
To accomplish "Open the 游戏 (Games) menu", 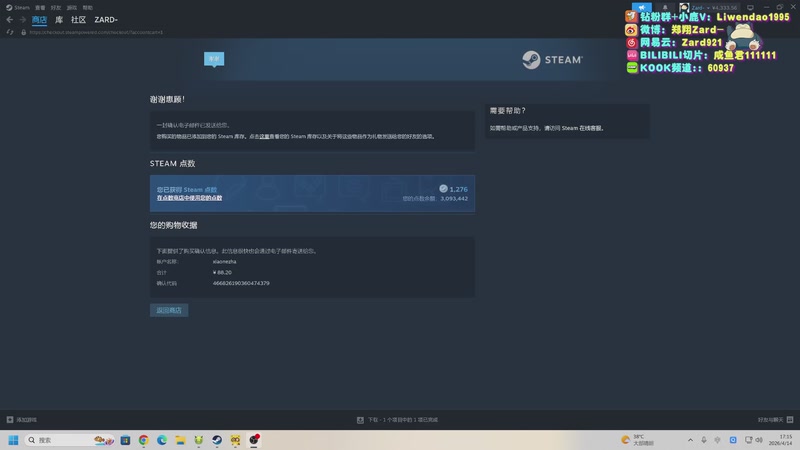I will point(72,8).
